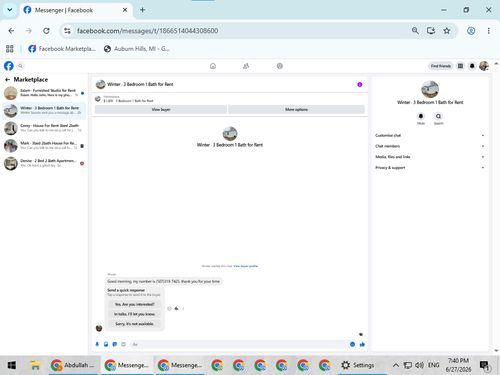Expand the Chat members section
The width and height of the screenshot is (500, 375).
[429, 146]
